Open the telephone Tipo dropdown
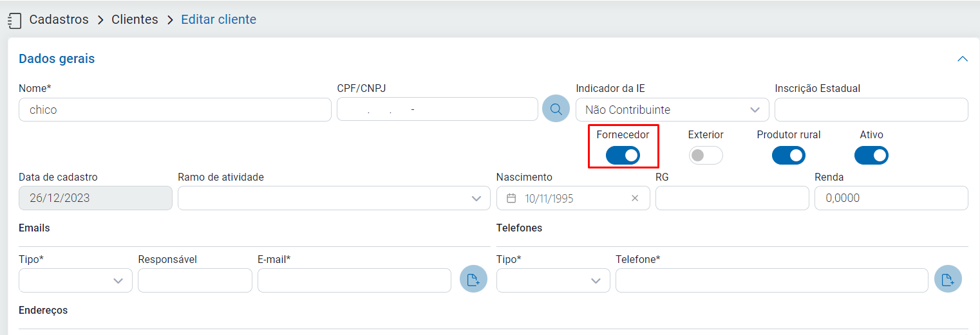 pos(552,280)
